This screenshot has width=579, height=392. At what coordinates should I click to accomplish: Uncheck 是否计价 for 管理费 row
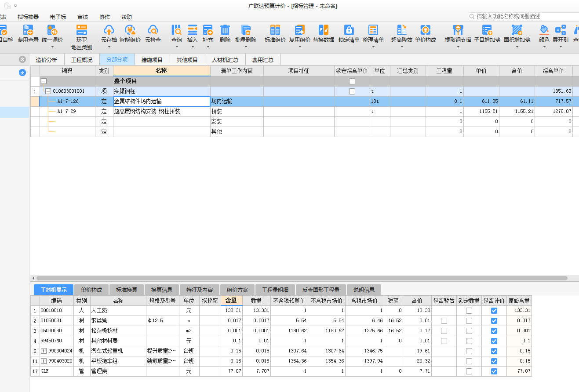[494, 371]
